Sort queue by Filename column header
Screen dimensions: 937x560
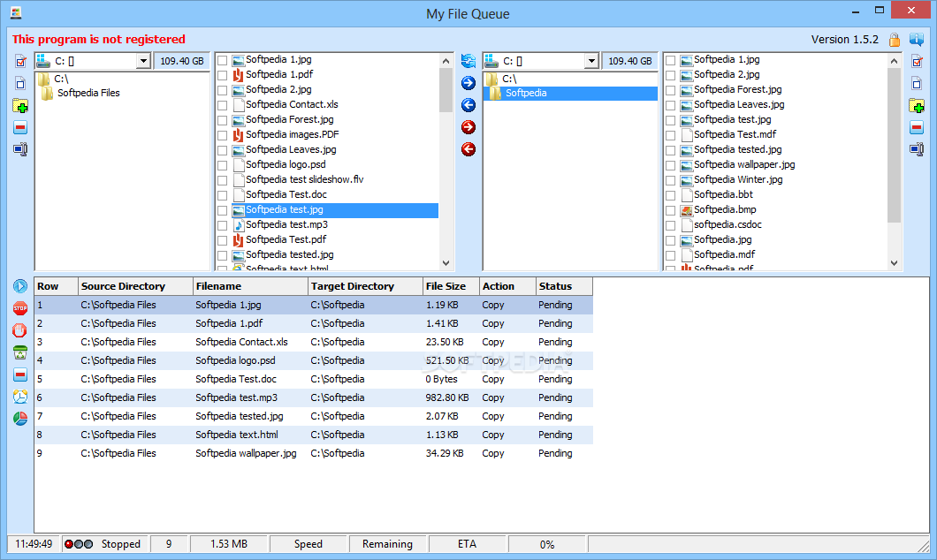[250, 286]
